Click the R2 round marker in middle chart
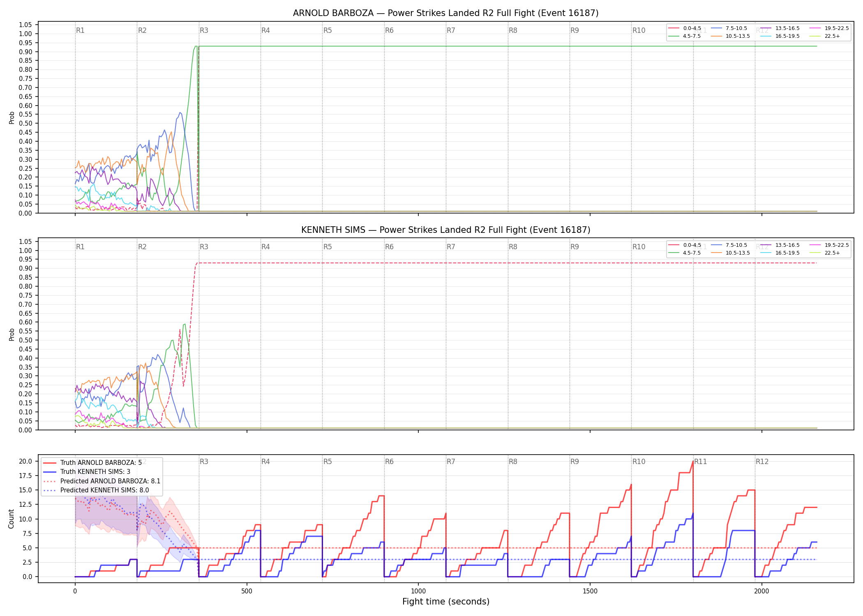This screenshot has height=616, width=863. (x=142, y=247)
